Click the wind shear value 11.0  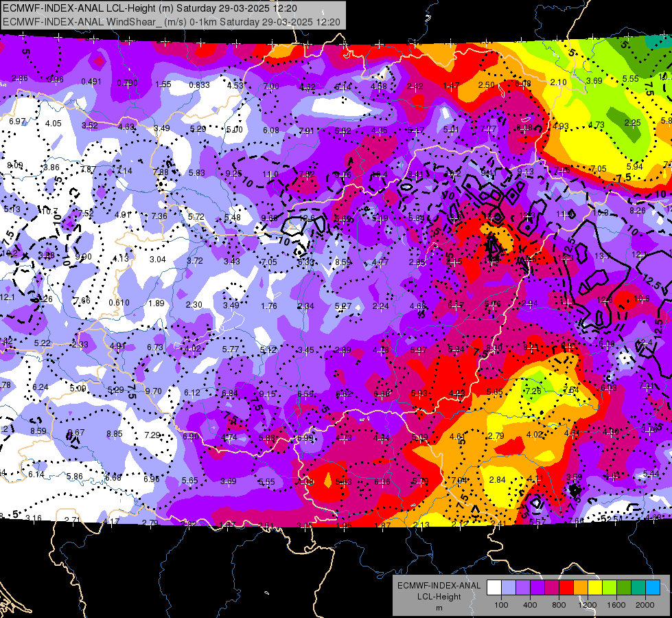(x=270, y=174)
